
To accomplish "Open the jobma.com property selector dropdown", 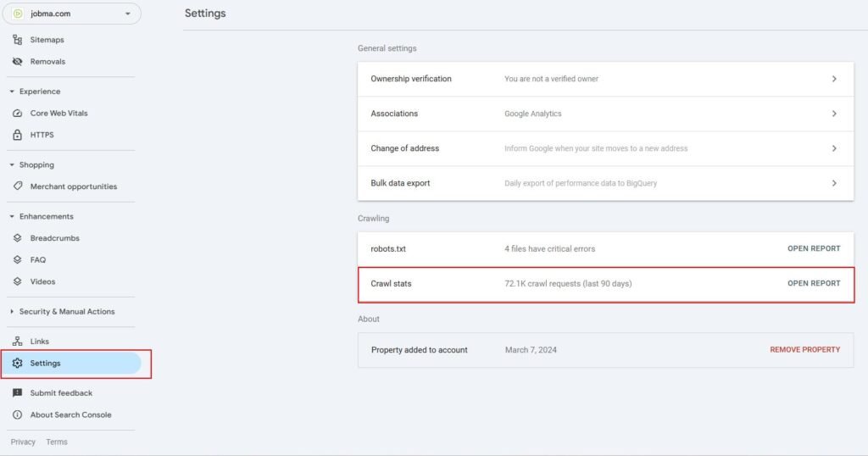I will coord(72,14).
